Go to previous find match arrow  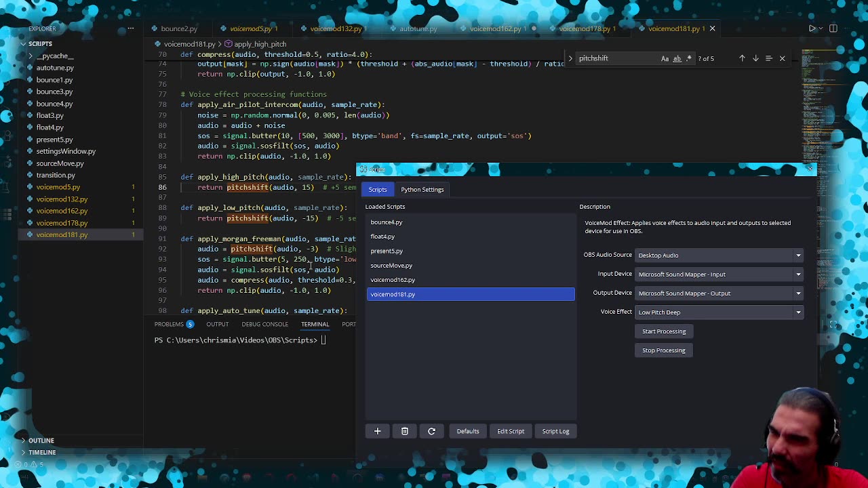742,58
